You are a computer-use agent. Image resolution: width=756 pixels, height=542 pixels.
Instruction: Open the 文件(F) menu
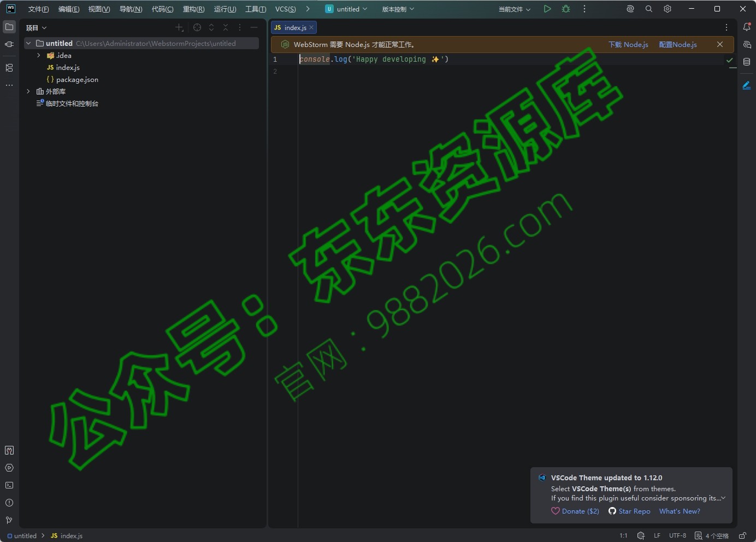tap(37, 9)
